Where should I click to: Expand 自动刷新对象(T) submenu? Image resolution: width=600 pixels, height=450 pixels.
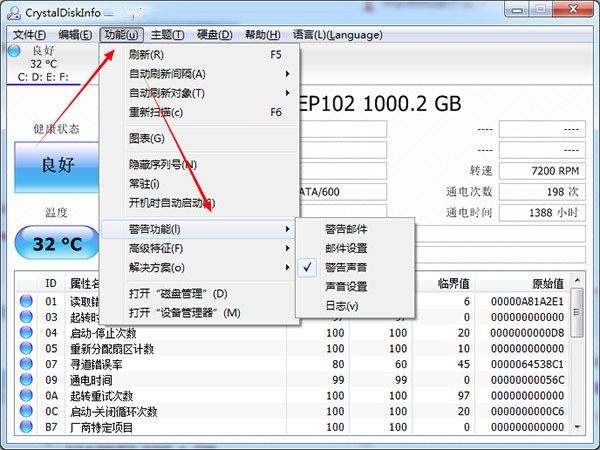tap(199, 93)
